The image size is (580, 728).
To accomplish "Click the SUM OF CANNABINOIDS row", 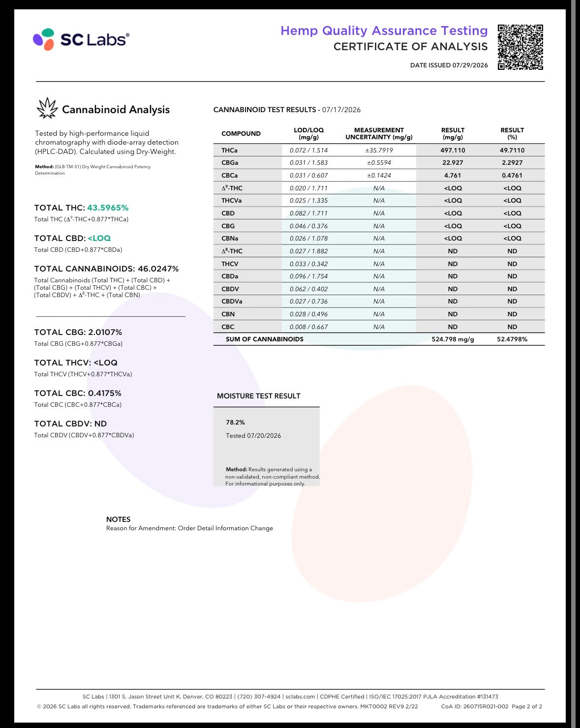I will tap(379, 339).
